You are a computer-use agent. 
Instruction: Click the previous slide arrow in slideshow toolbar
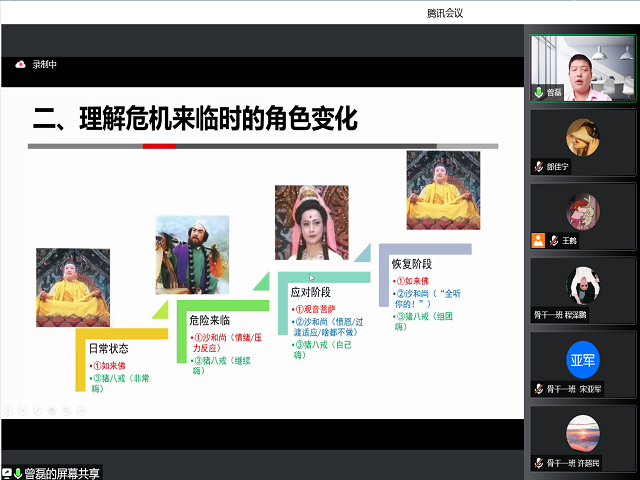pyautogui.click(x=8, y=411)
